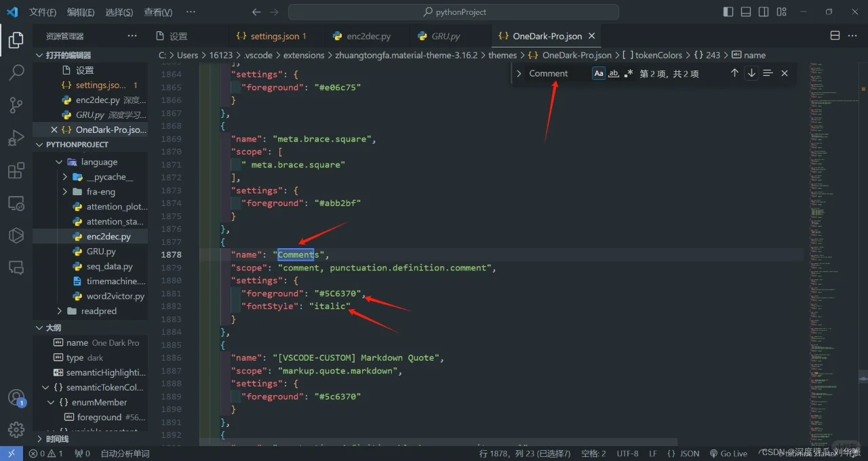
Task: Expand the fra-eng folder
Action: click(64, 192)
